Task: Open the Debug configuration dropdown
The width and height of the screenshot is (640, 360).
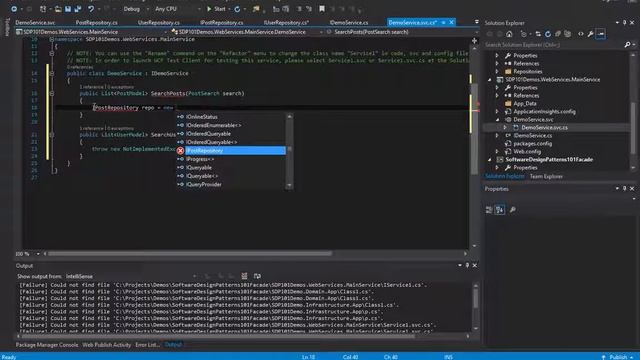Action: click(x=136, y=9)
